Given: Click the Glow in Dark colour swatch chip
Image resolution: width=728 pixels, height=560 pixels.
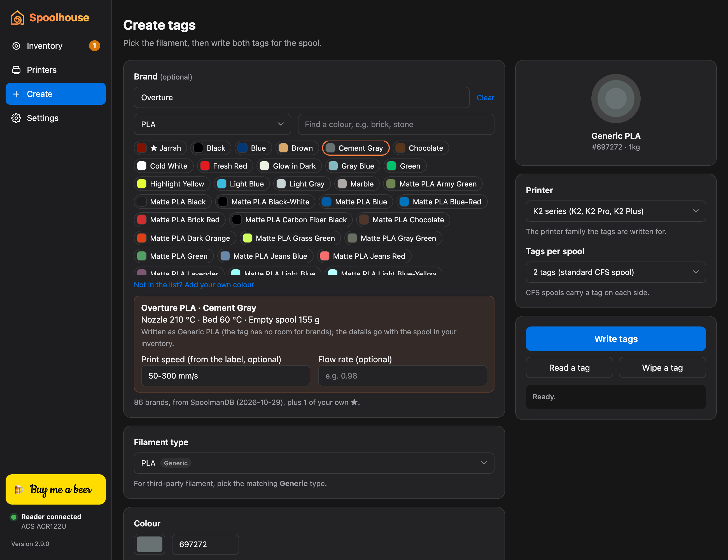Looking at the screenshot, I should point(289,166).
